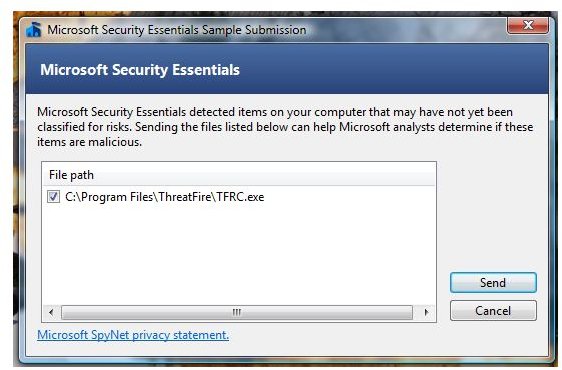Screen dimensions: 562x370
Task: Uncheck the TFRC.exe file checkbox
Action: pos(53,197)
